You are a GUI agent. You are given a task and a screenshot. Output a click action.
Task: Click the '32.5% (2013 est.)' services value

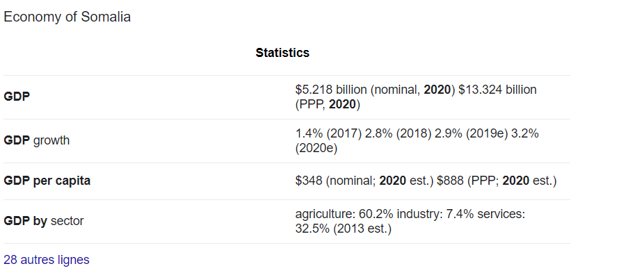pyautogui.click(x=344, y=229)
